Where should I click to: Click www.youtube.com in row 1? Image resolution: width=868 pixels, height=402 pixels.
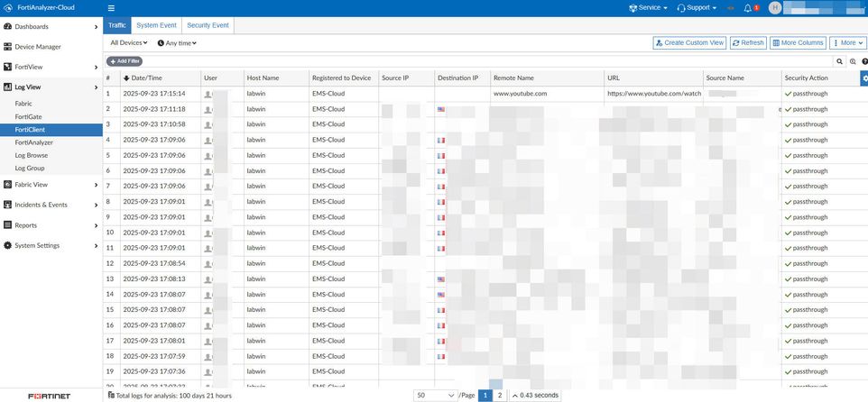(x=520, y=94)
